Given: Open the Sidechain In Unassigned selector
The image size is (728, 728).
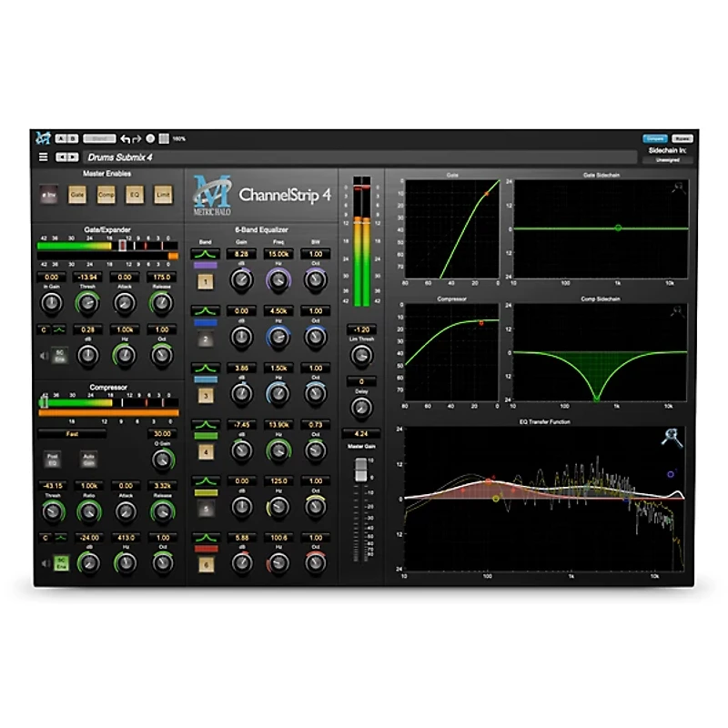Looking at the screenshot, I should tap(669, 160).
